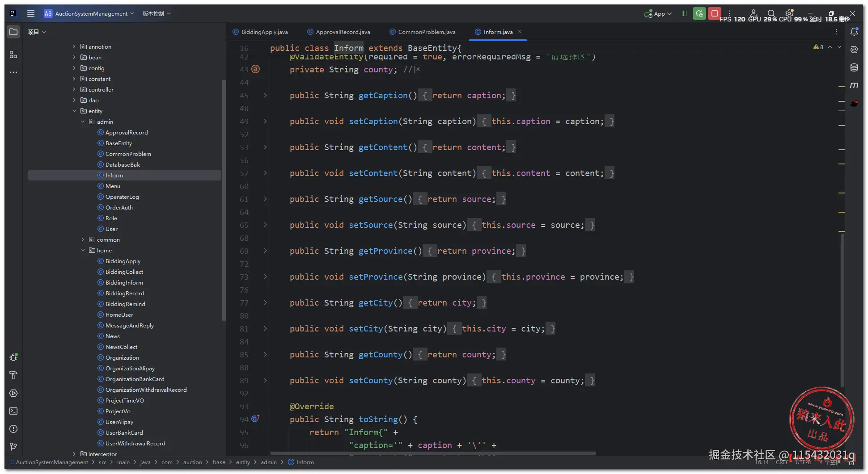The image size is (868, 474).
Task: Click the override gutter icon at line 94
Action: [255, 419]
